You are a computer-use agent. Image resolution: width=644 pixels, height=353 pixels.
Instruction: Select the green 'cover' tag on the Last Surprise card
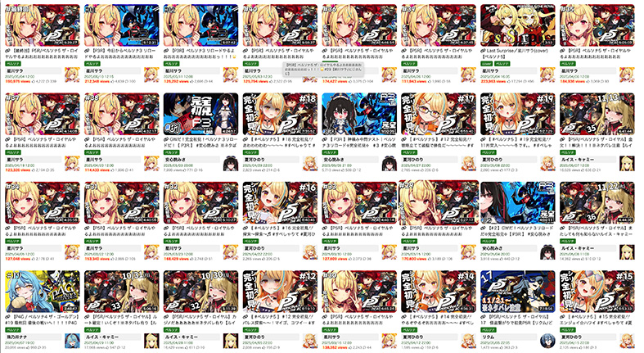(x=487, y=64)
